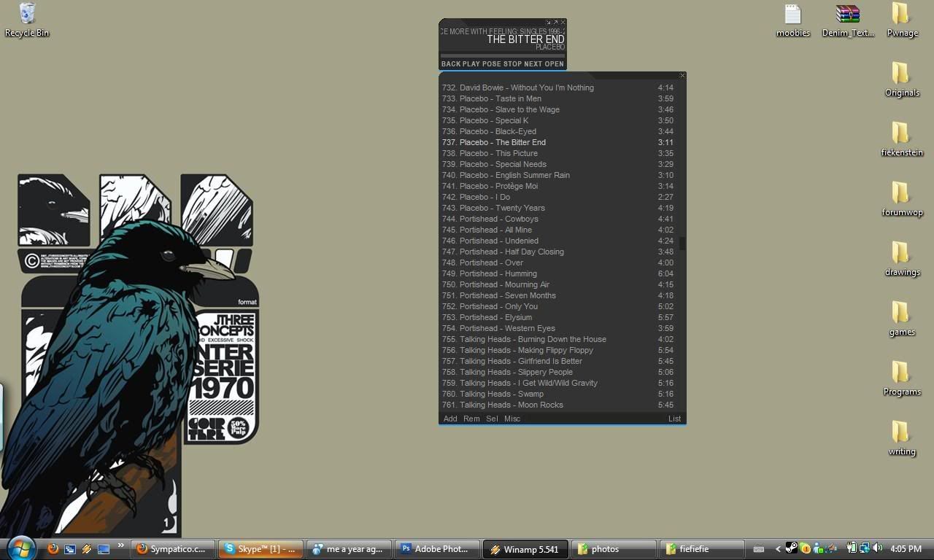934x560 pixels.
Task: Select playlist track 755 Talking Heads - Burning Down the House
Action: pyautogui.click(x=558, y=339)
